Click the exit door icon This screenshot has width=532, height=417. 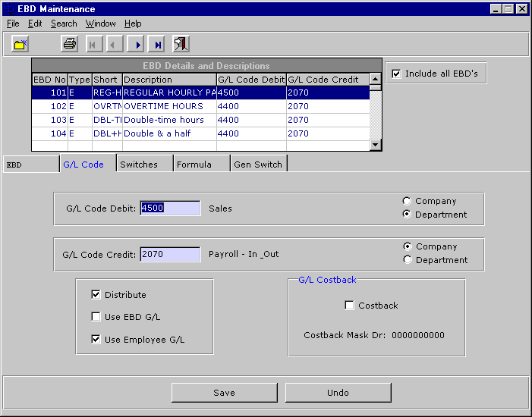181,44
